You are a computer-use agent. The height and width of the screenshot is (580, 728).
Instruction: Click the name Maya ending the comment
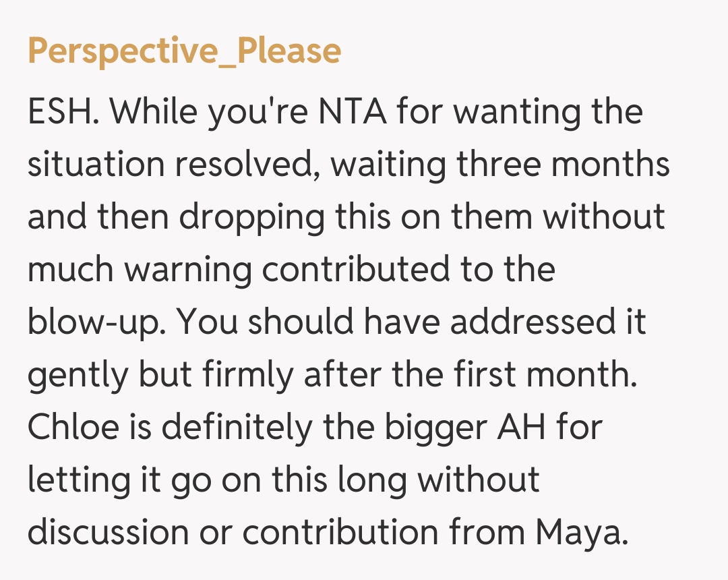coord(581,532)
